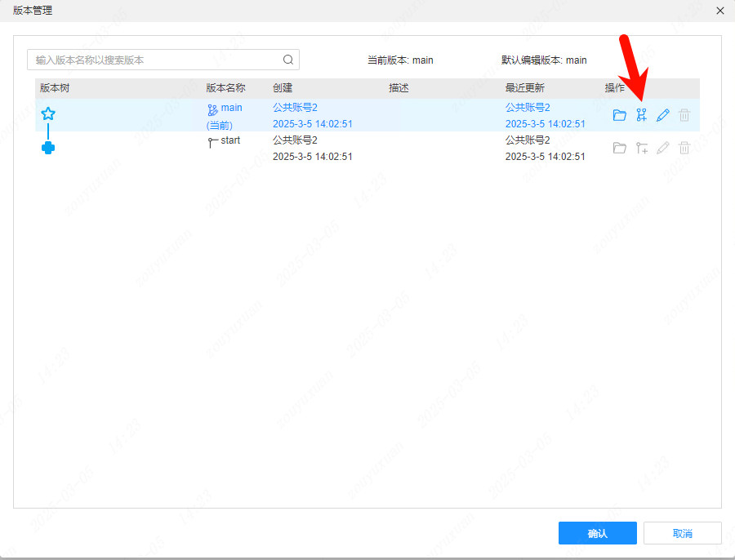
Task: Click the branch-plus icon for the start version
Action: tap(641, 147)
